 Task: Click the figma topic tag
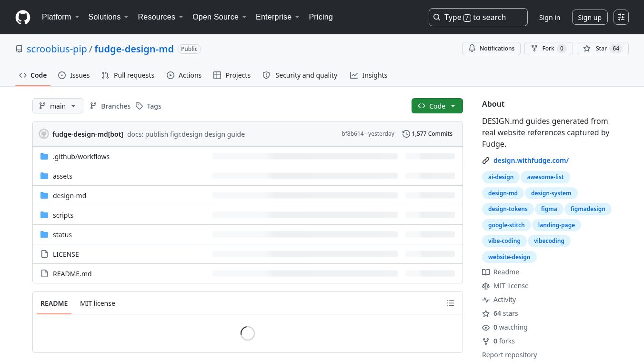[x=549, y=209]
